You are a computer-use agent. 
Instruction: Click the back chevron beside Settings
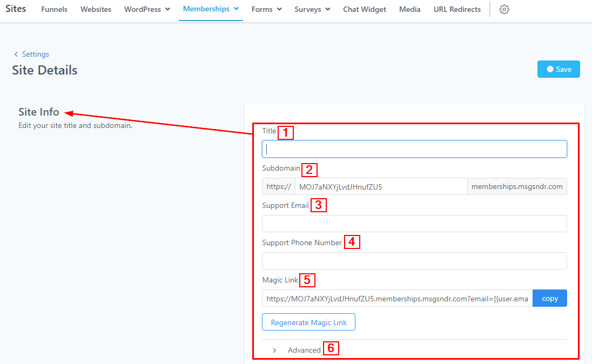point(16,54)
